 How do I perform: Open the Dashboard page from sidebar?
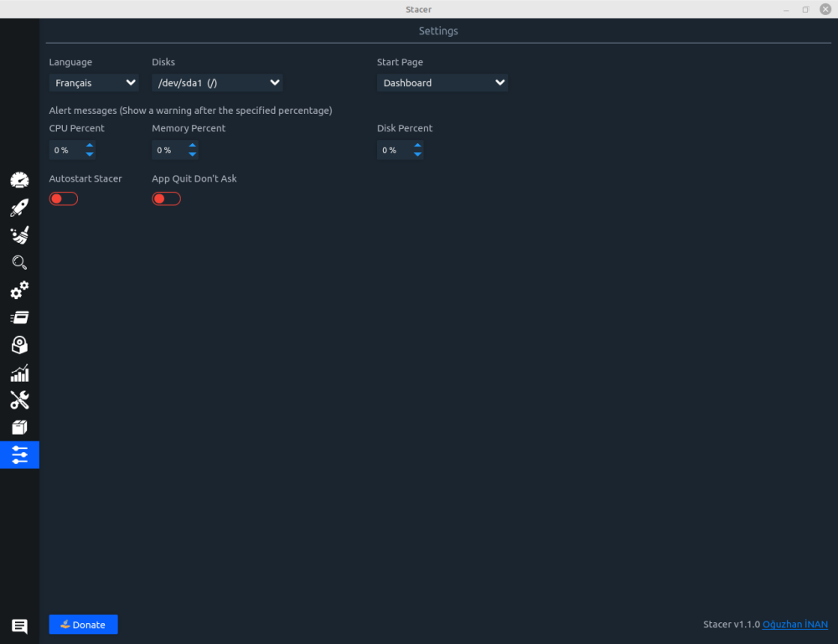pos(19,180)
